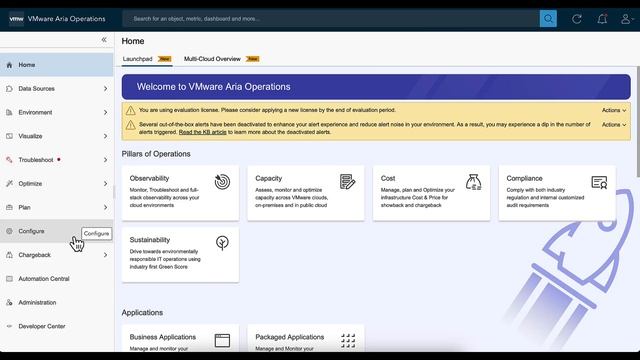Screen dimensions: 640x360
Task: Refresh the page using header refresh icon
Action: [577, 19]
